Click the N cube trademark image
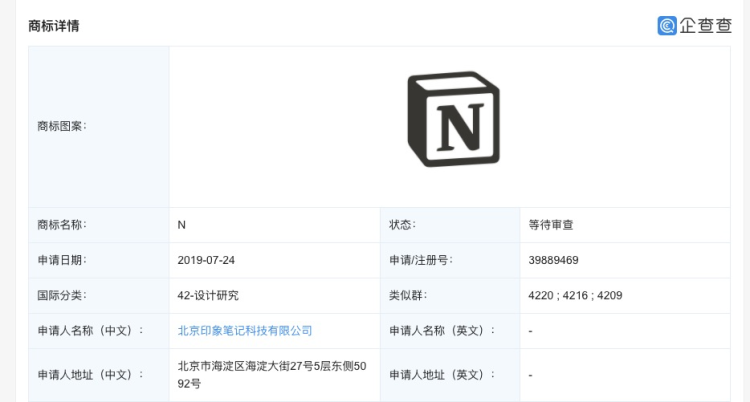Screen dimensions: 750x402 [453, 119]
